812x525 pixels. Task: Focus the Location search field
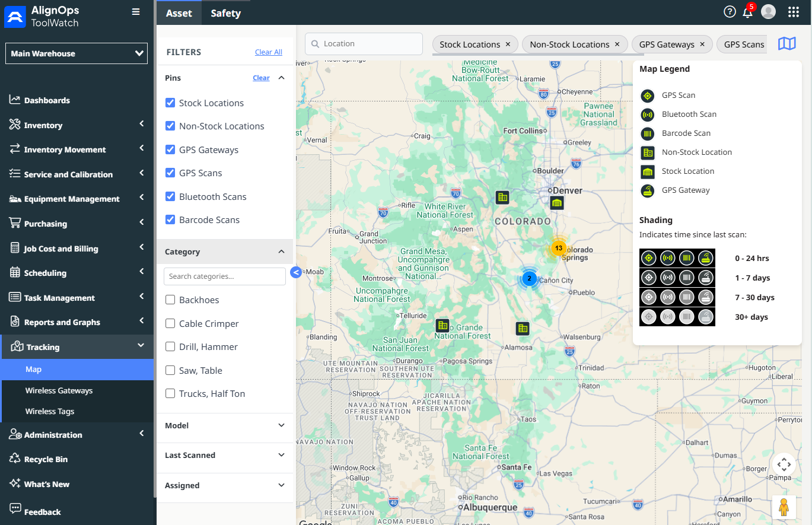[364, 44]
